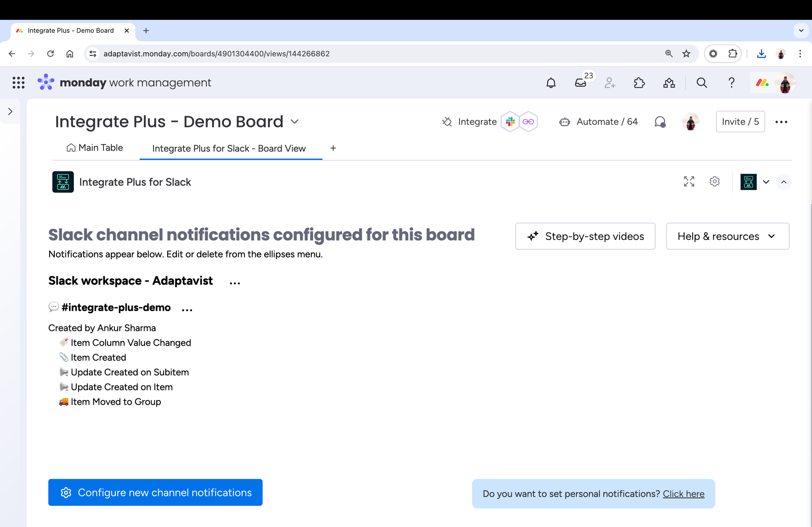View site information in address bar
Screen dimensions: 812x527
coord(93,54)
